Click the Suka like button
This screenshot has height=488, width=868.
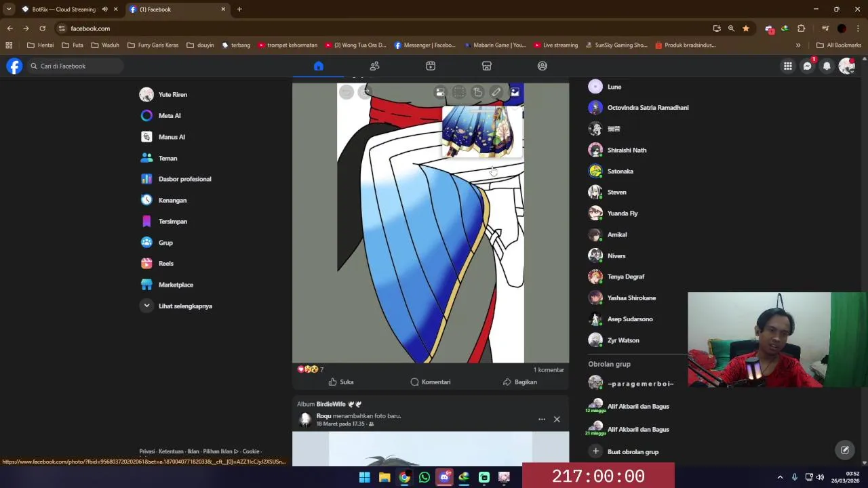click(341, 382)
